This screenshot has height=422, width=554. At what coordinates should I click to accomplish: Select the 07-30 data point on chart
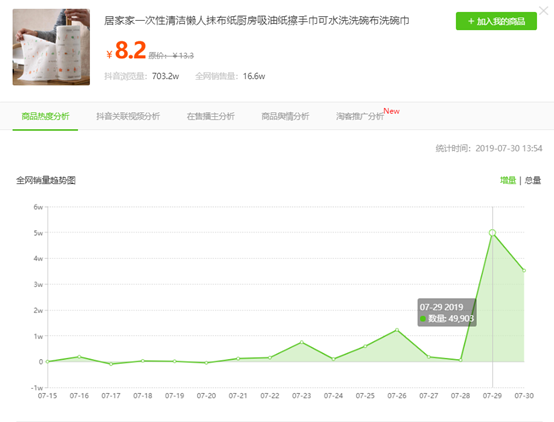tap(524, 271)
